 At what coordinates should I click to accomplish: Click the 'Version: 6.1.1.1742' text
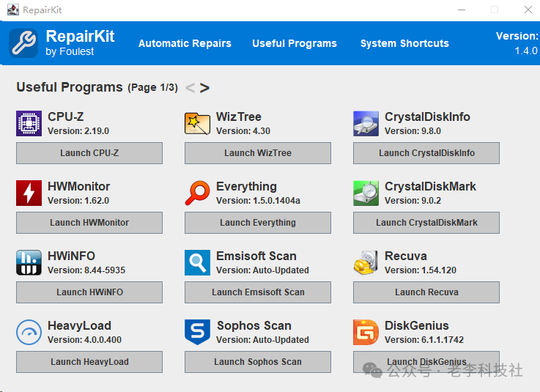[424, 340]
